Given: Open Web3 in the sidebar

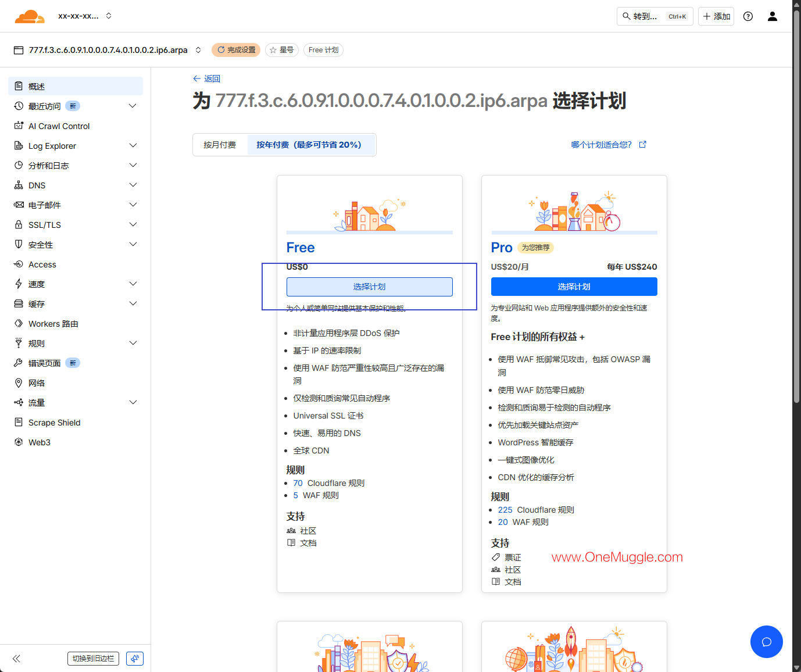Looking at the screenshot, I should [x=76, y=442].
